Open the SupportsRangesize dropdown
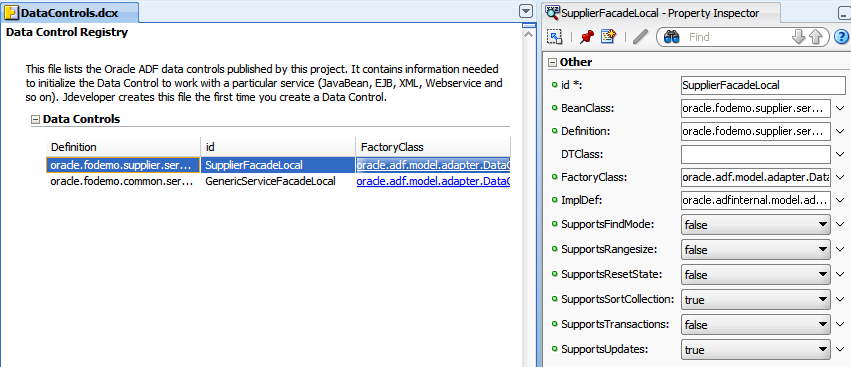The image size is (851, 367). click(755, 250)
